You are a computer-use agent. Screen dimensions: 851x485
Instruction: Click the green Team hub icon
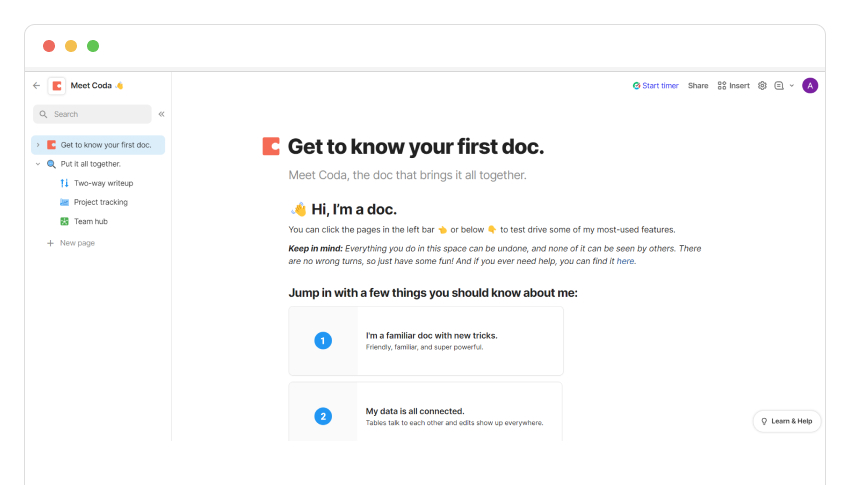click(x=65, y=221)
